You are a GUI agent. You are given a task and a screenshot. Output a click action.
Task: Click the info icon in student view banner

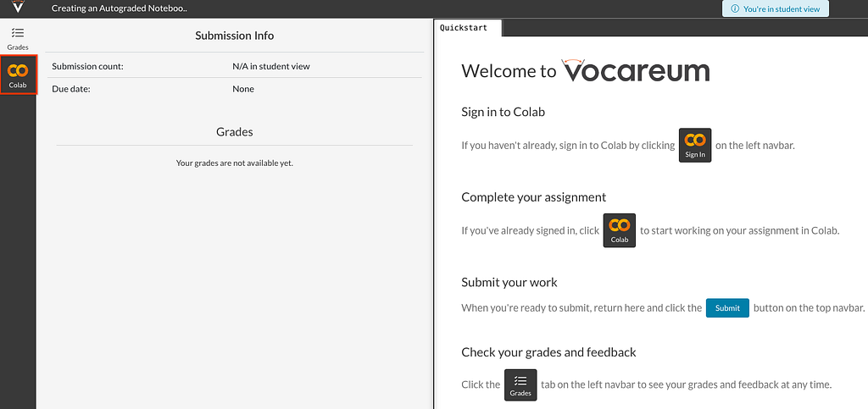(735, 8)
